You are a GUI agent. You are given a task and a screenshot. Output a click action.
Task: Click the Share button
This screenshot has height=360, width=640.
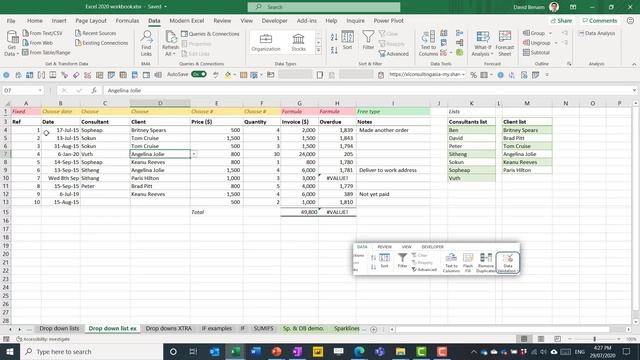pyautogui.click(x=562, y=20)
